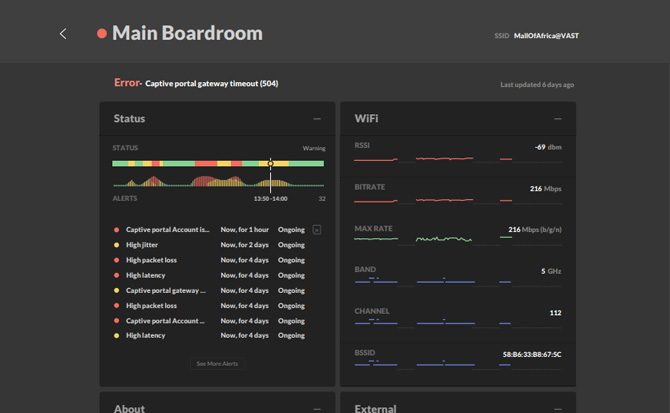This screenshot has width=670, height=413.
Task: Collapse the About panel
Action: (x=317, y=408)
